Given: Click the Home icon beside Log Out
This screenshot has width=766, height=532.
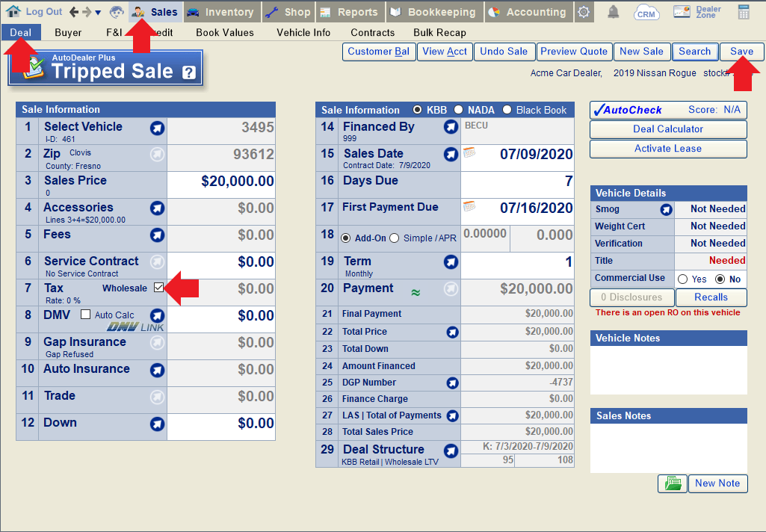Looking at the screenshot, I should [x=13, y=11].
